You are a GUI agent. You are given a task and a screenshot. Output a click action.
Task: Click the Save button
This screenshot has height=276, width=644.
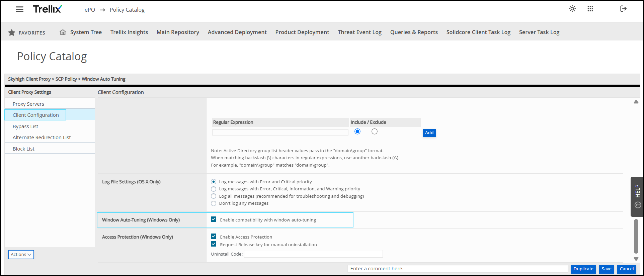click(x=607, y=269)
